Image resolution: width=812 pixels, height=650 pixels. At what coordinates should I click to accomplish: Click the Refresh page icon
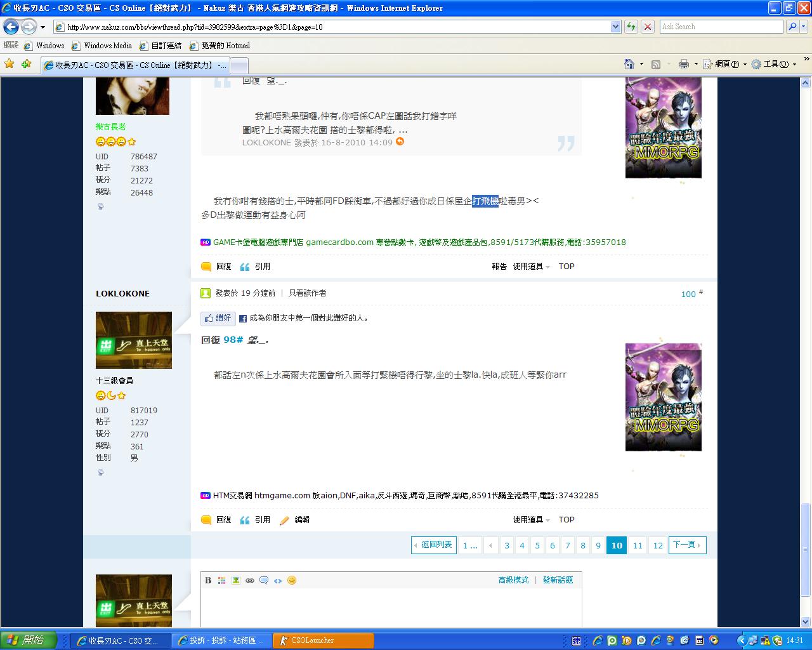[631, 27]
